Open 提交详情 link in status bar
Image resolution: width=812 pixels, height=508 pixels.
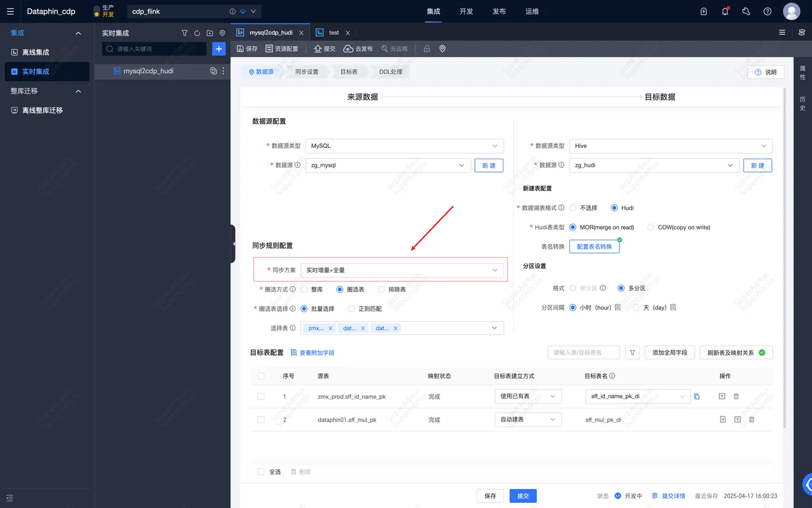(669, 496)
